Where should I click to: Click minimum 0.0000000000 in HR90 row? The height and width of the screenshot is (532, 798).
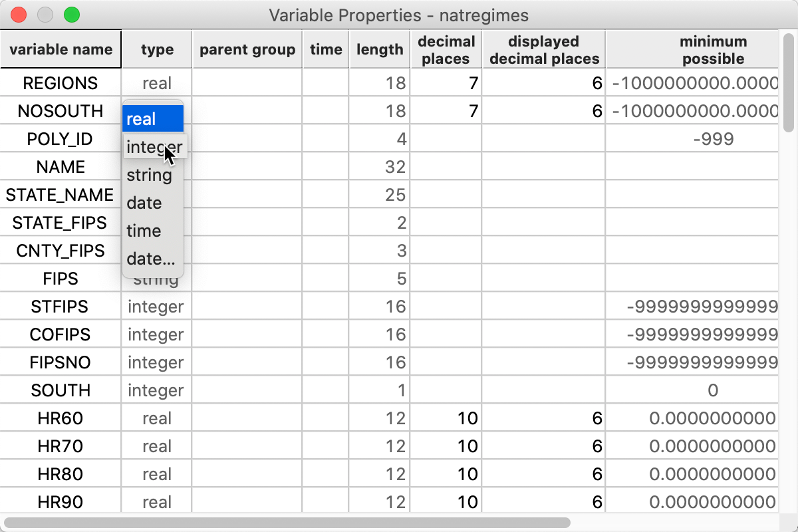(692, 502)
